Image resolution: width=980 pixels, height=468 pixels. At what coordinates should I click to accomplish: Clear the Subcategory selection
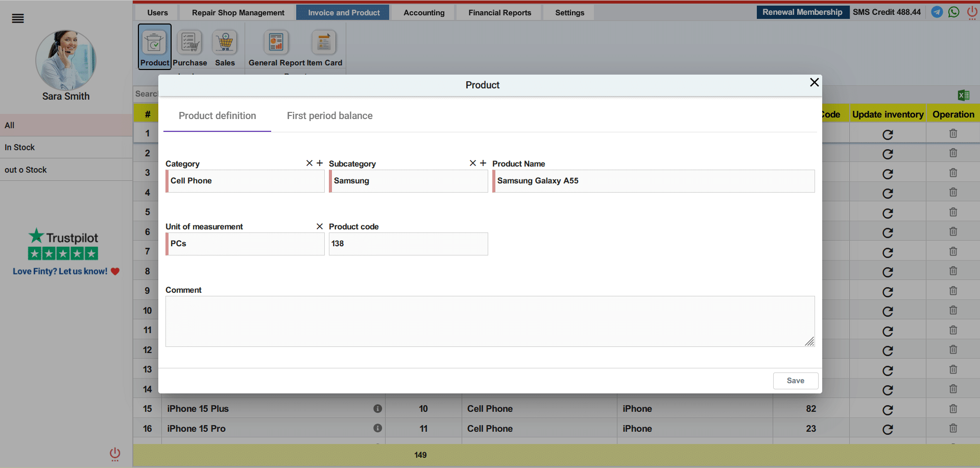point(473,163)
